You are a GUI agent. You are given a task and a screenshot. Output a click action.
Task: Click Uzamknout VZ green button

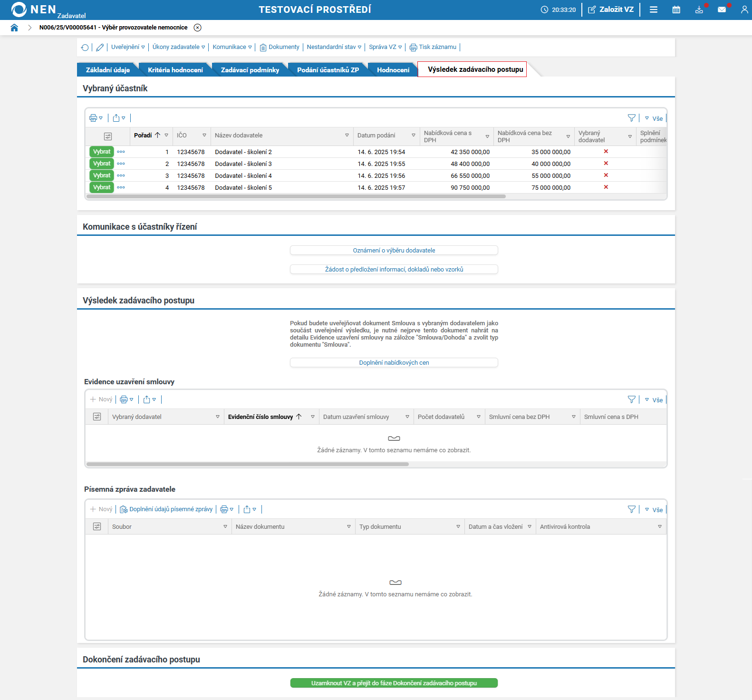pyautogui.click(x=394, y=683)
